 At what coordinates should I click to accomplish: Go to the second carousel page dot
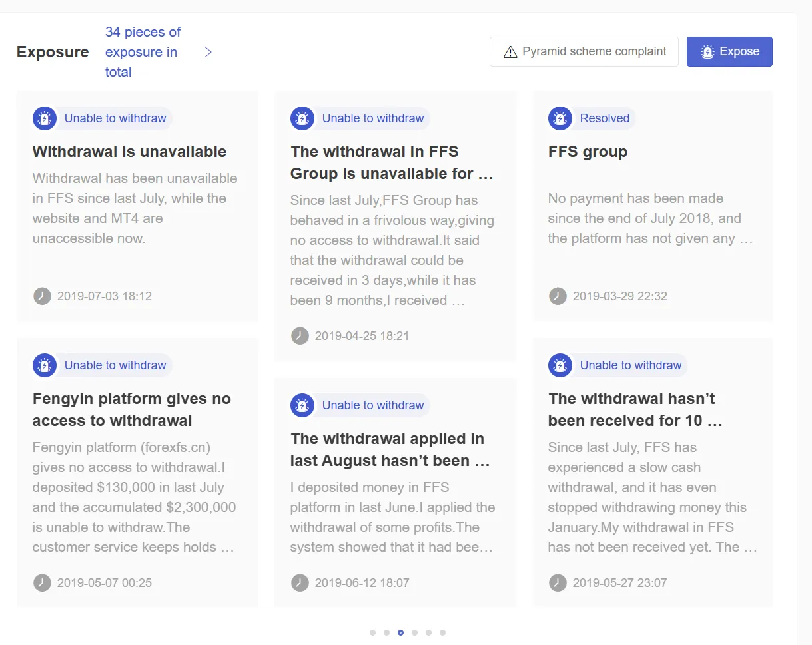click(x=386, y=632)
